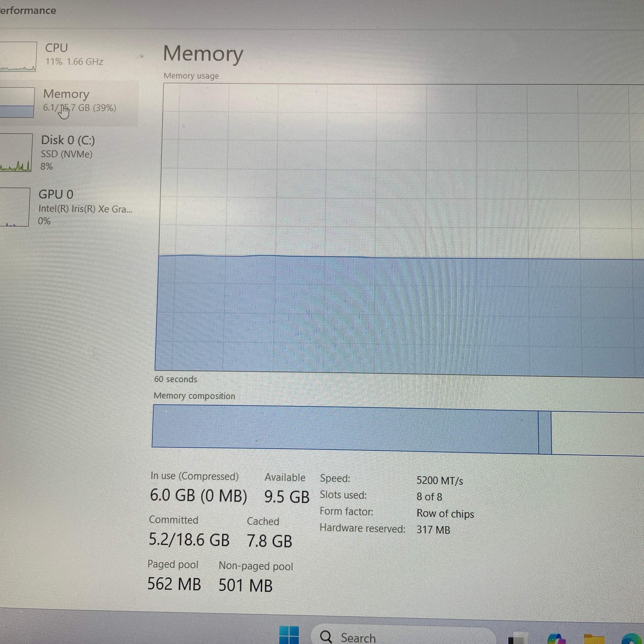The height and width of the screenshot is (644, 644).
Task: Click the '5200 MT/s' speed value
Action: click(x=440, y=481)
